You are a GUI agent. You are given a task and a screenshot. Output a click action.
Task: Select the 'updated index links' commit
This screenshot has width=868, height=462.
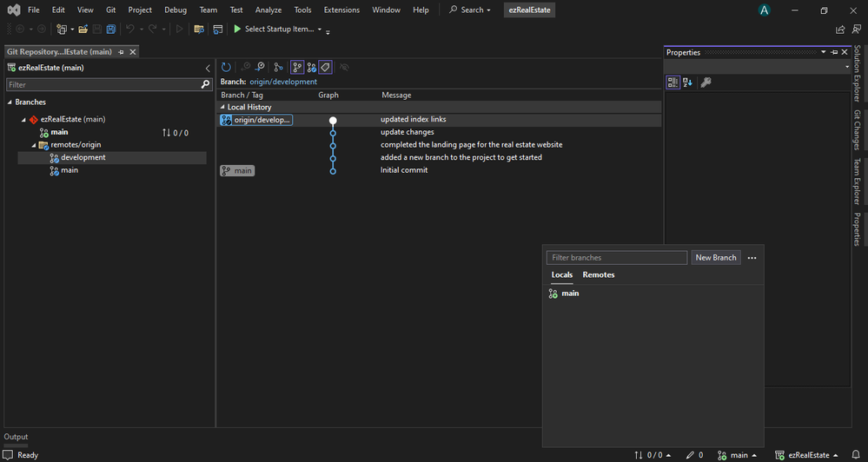pos(440,120)
